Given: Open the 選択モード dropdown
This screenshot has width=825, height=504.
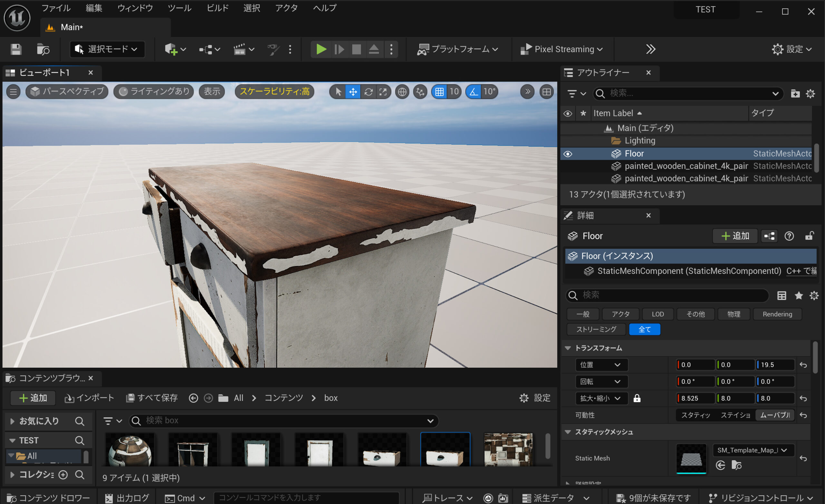Looking at the screenshot, I should tap(107, 49).
